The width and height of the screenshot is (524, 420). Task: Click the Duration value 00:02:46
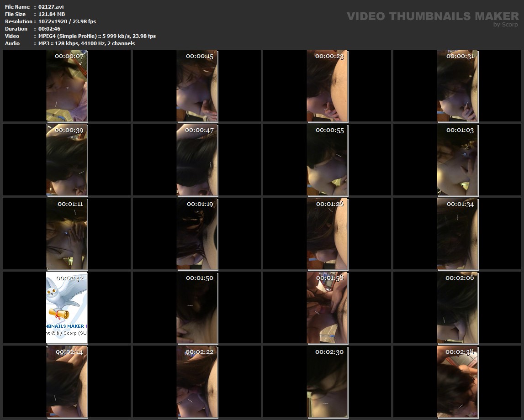click(49, 29)
